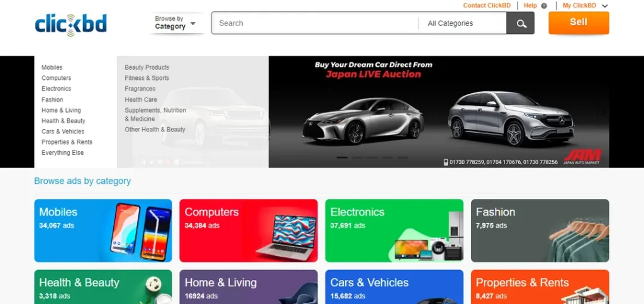Screen dimensions: 644x304
Task: Expand the My ClickBD account menu
Action: click(585, 6)
